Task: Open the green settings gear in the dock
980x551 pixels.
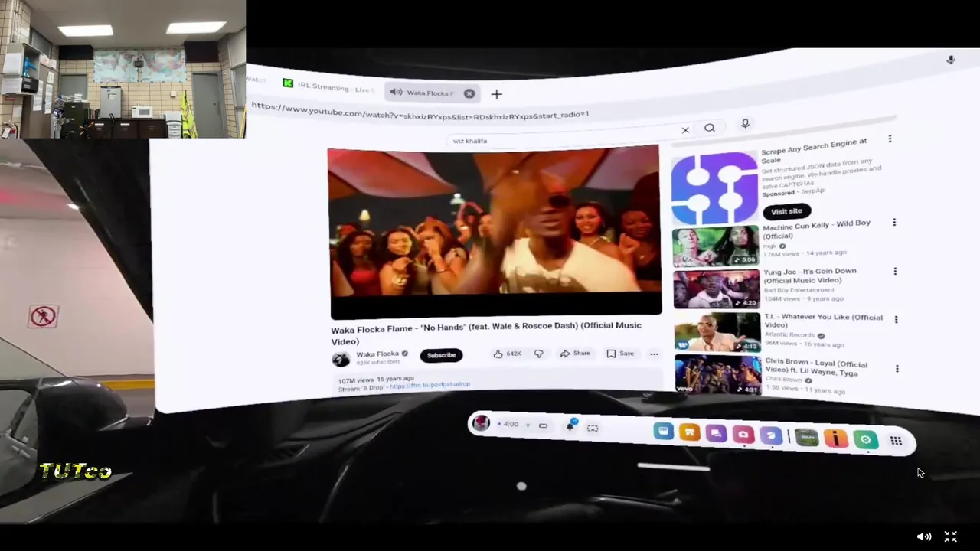Action: click(865, 439)
